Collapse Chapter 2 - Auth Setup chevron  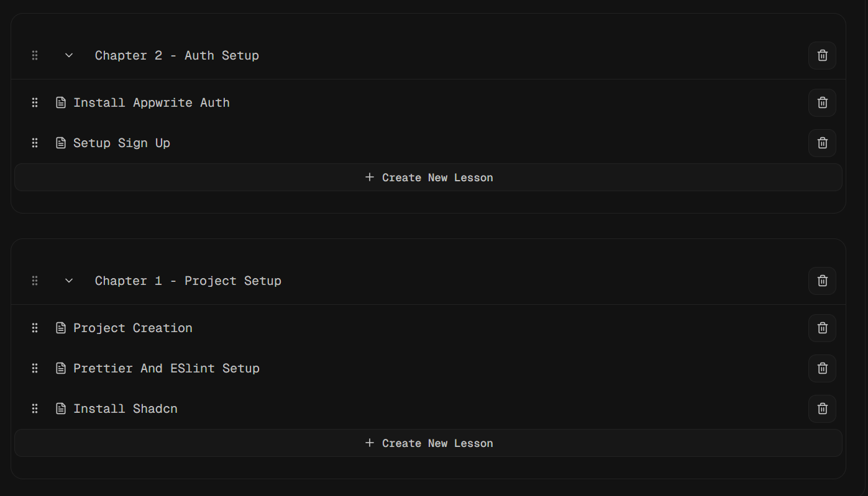tap(69, 55)
